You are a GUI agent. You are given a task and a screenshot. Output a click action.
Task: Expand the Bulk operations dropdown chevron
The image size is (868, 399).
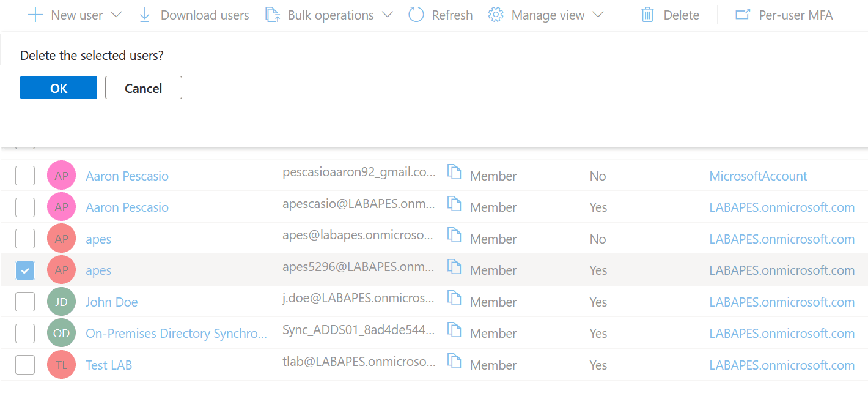click(387, 15)
